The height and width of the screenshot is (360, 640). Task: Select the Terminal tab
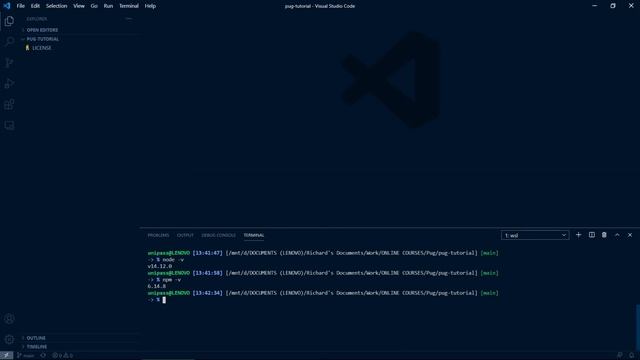point(254,236)
